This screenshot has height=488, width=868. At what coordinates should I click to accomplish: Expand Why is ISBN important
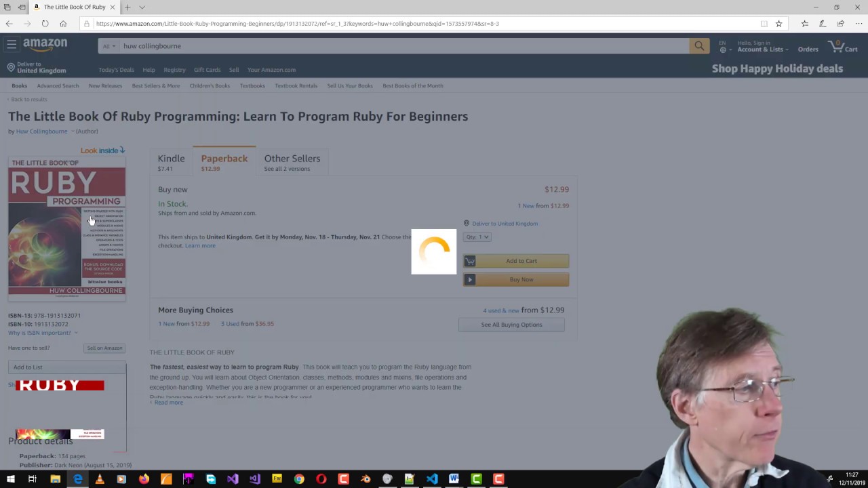tap(42, 333)
